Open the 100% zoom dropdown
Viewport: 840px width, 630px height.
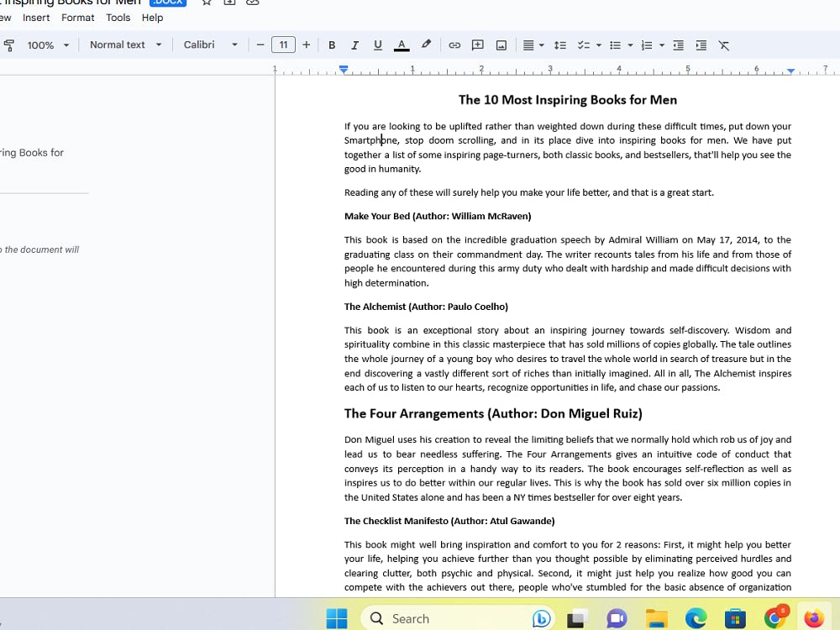[48, 45]
